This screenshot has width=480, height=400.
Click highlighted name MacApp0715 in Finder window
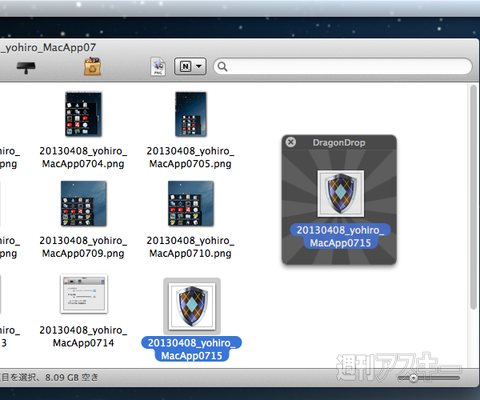coord(192,349)
